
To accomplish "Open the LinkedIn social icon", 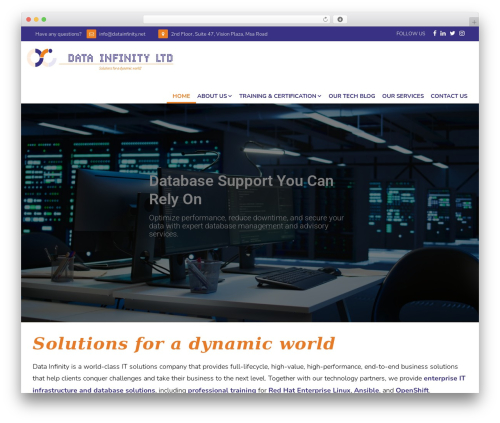I will click(443, 33).
